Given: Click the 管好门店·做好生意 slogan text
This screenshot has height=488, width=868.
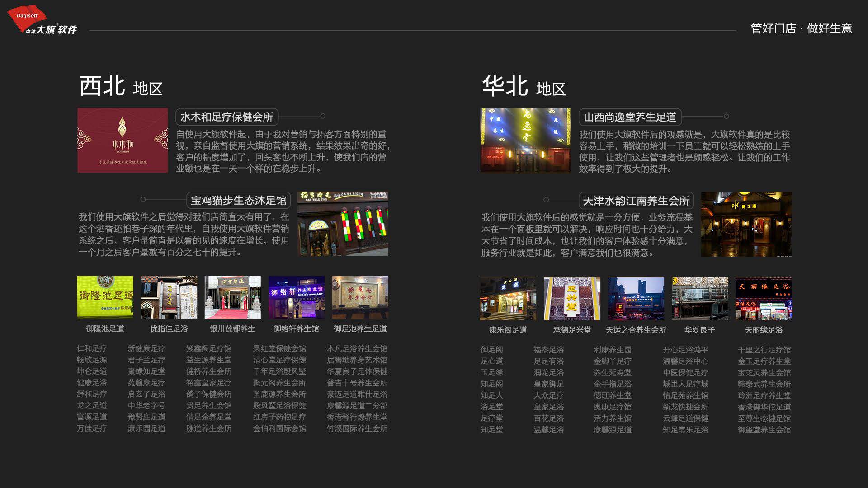Looking at the screenshot, I should [801, 28].
